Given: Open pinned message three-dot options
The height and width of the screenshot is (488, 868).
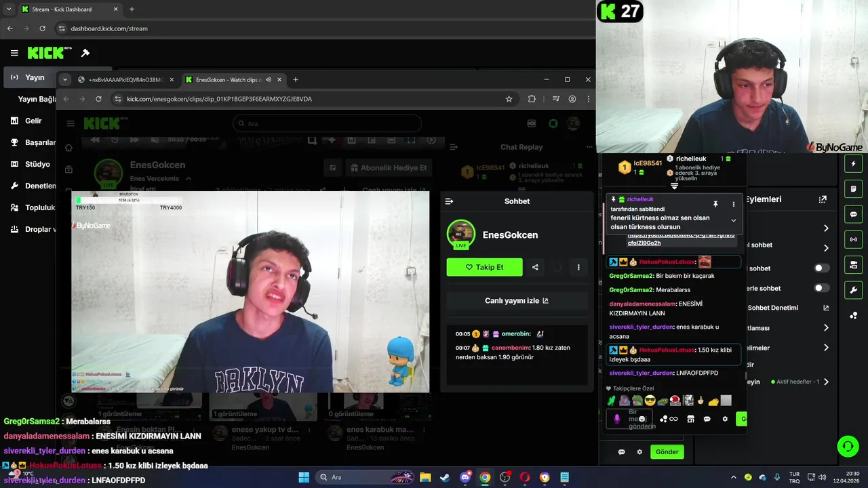Looking at the screenshot, I should (x=733, y=204).
